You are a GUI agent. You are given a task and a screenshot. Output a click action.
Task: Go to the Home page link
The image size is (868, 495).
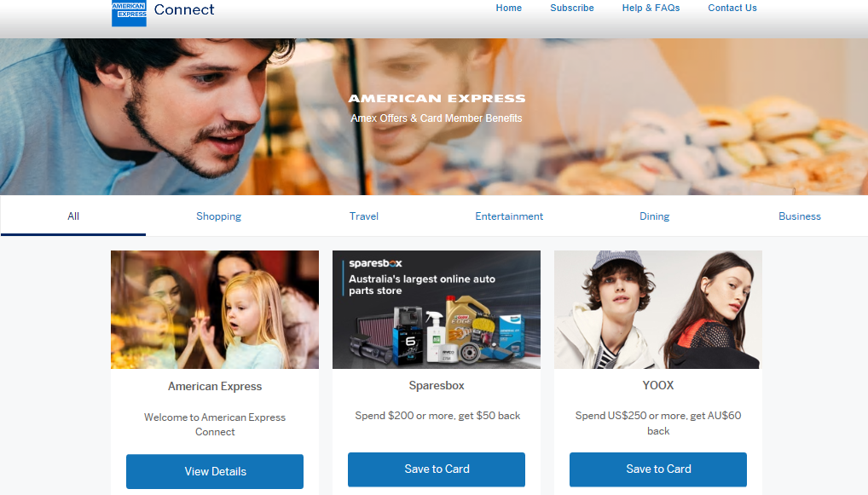point(509,8)
